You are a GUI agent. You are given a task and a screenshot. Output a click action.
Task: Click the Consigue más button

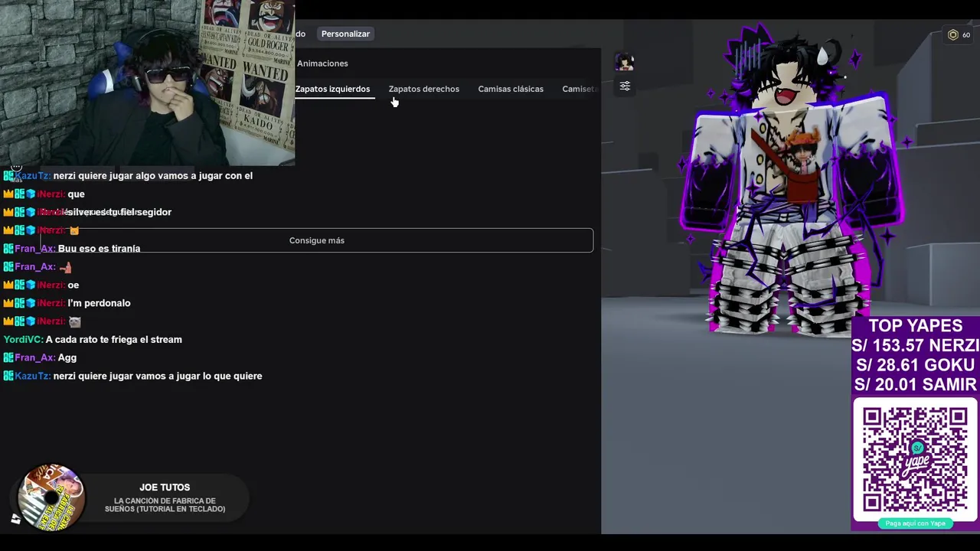point(317,240)
